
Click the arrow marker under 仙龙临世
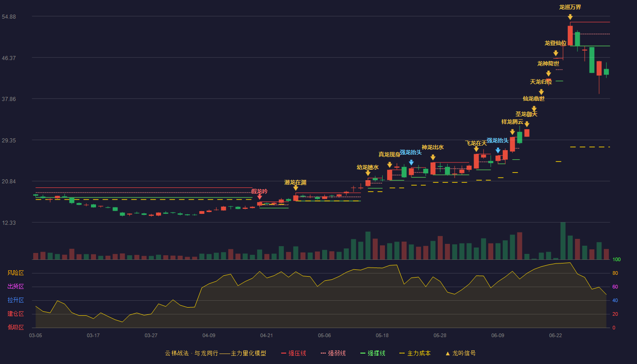tap(534, 109)
